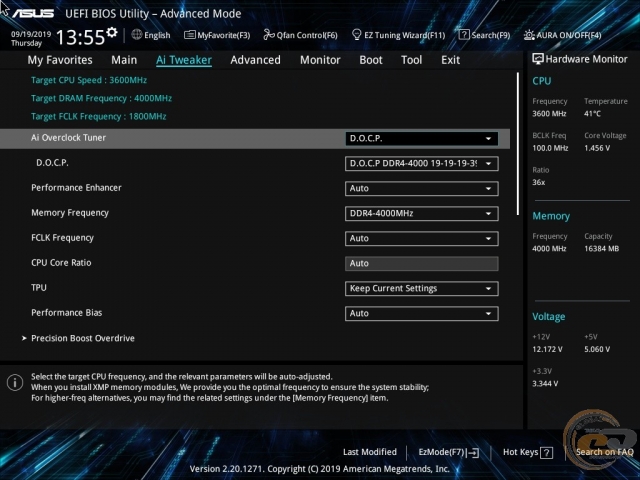Select the Performance Bias row label
Image resolution: width=640 pixels, height=480 pixels.
67,313
